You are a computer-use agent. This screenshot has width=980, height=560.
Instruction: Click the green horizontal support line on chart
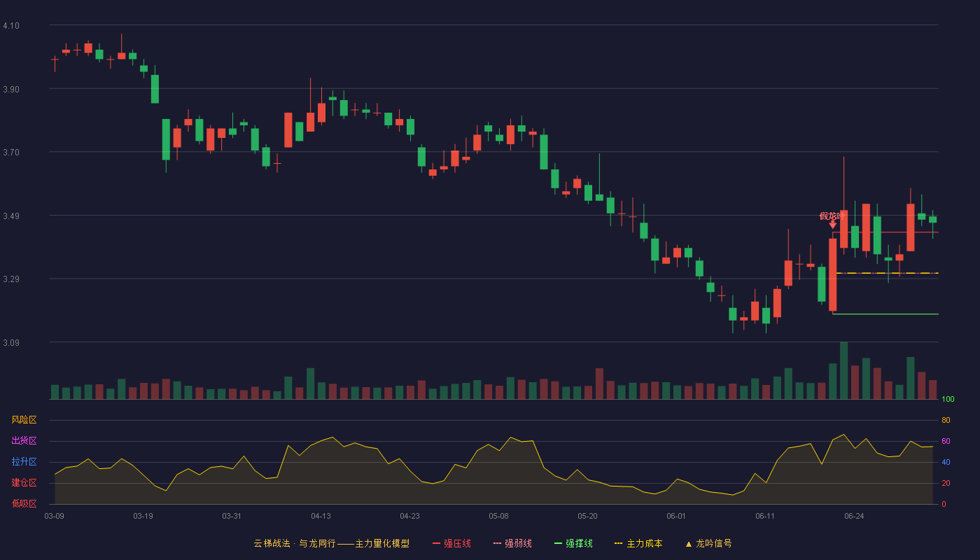(x=885, y=314)
